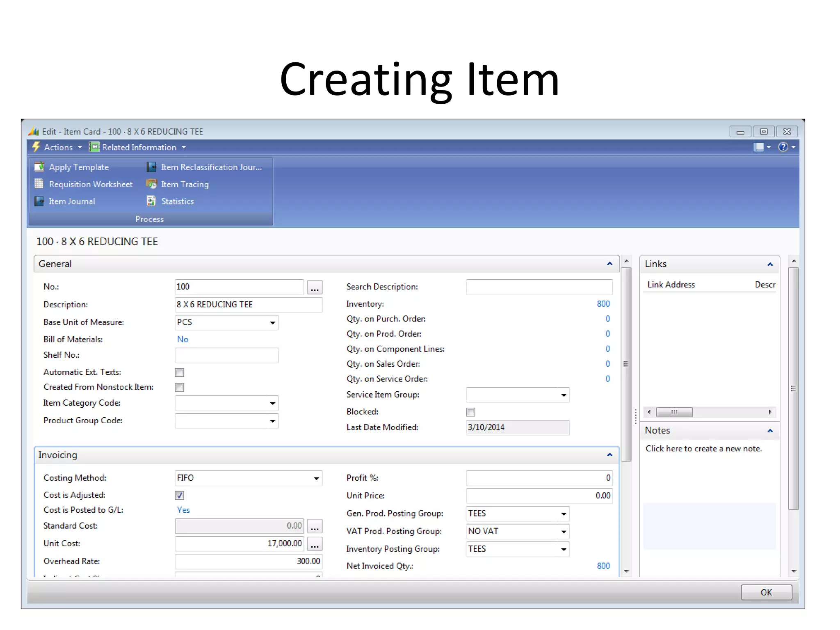Enable Automatic Ext. Texts checkbox
The width and height of the screenshot is (840, 630).
coord(180,372)
